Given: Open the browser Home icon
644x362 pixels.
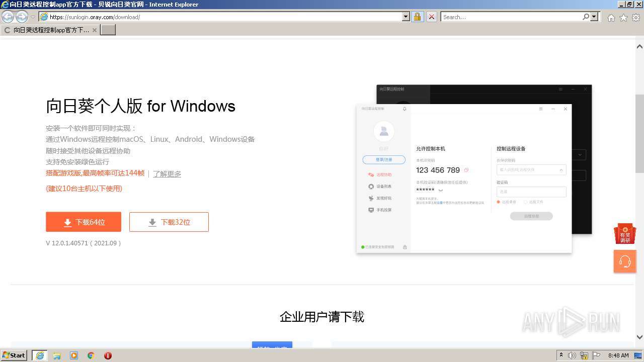Looking at the screenshot, I should click(x=611, y=18).
